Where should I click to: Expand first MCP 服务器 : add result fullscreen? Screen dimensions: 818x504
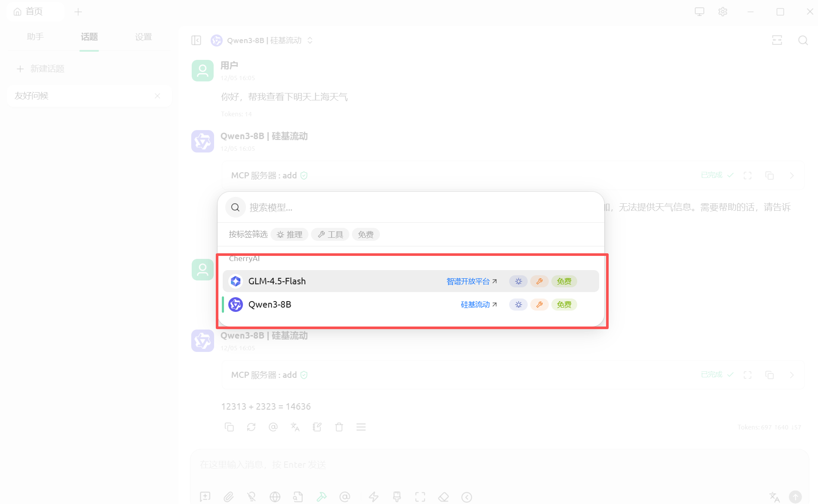click(x=747, y=175)
